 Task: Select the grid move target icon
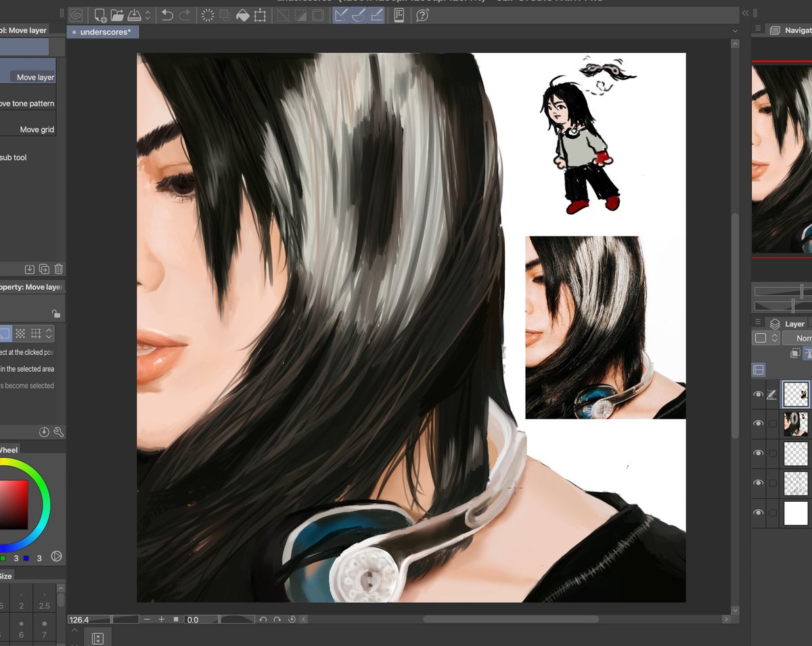(37, 333)
